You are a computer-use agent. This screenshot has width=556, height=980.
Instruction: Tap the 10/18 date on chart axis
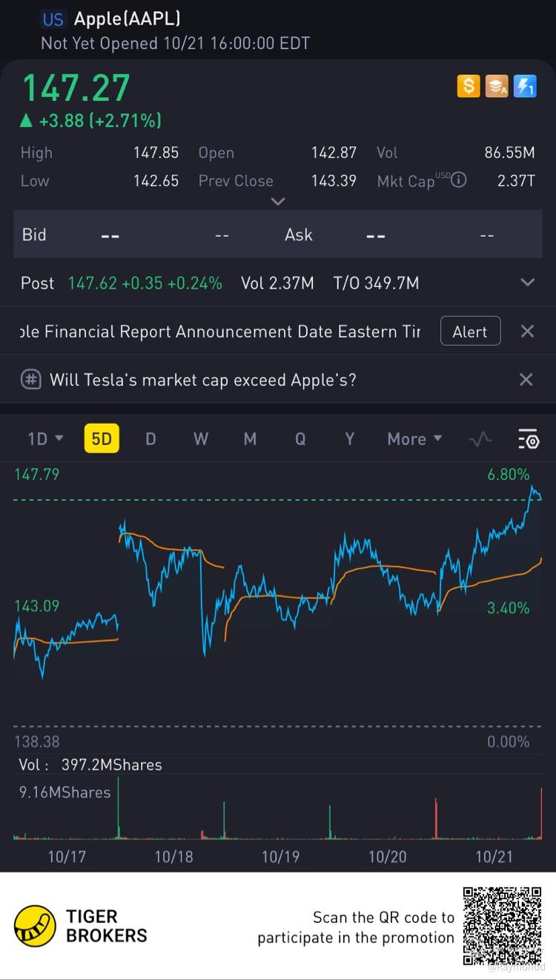coord(173,857)
